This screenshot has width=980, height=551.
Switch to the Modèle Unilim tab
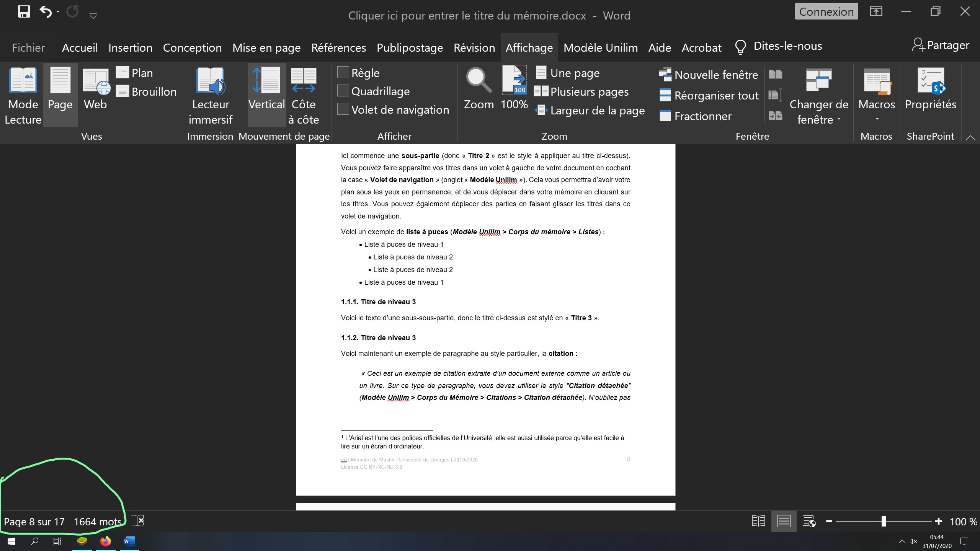pos(600,48)
